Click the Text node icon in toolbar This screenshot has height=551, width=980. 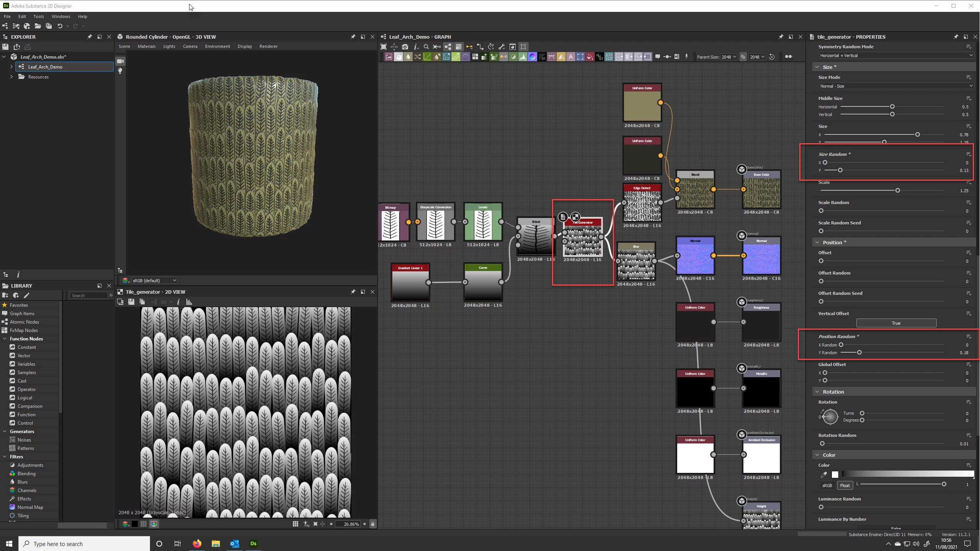(x=571, y=57)
